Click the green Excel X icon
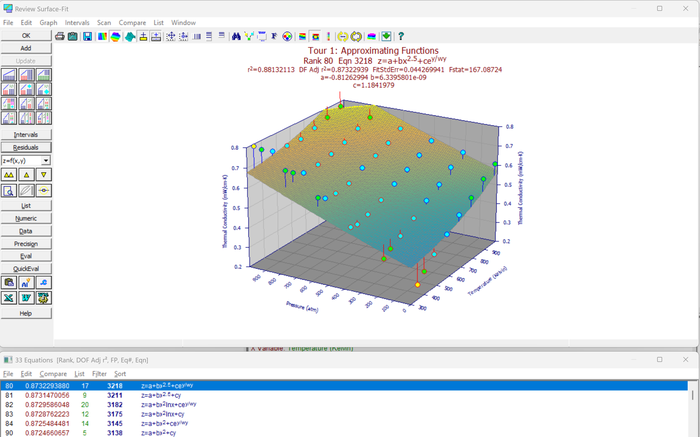Viewport: 700px width, 437px height. click(9, 298)
